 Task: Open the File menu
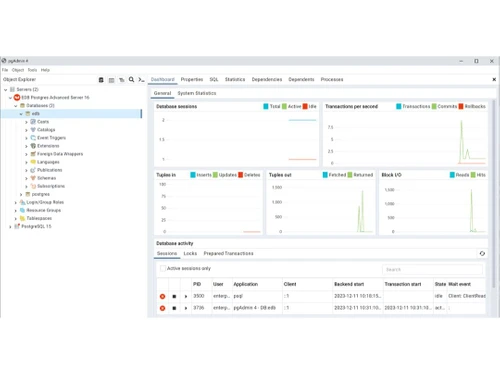point(5,70)
